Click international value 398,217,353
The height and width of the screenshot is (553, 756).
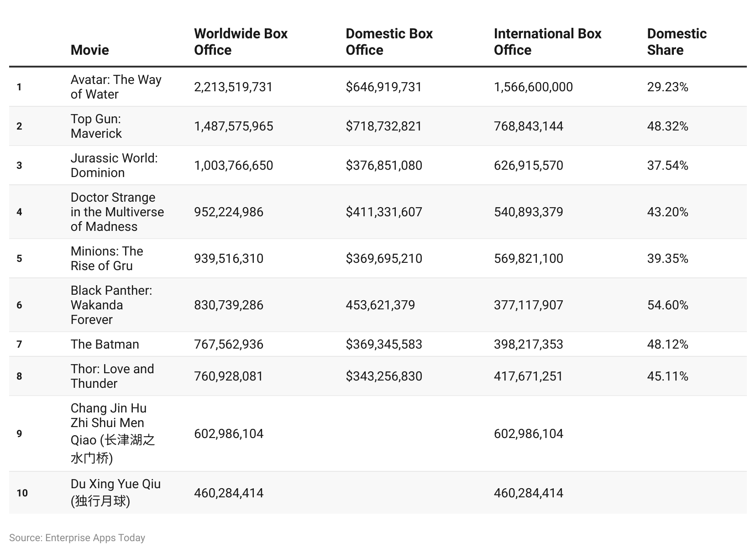coord(529,344)
